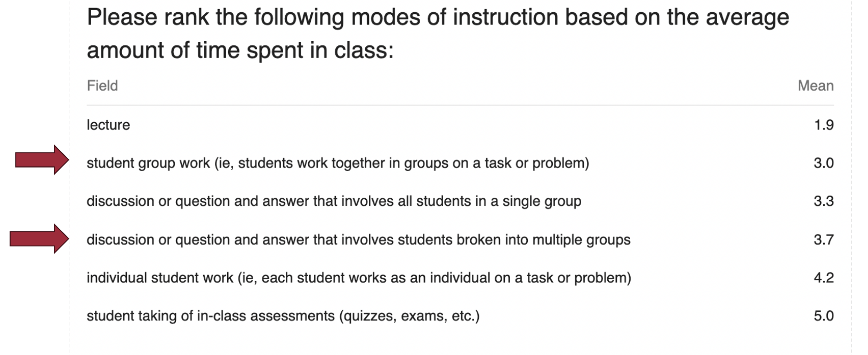Click the divider line under the column headers
Screen dimensions: 868x355
pos(460,105)
